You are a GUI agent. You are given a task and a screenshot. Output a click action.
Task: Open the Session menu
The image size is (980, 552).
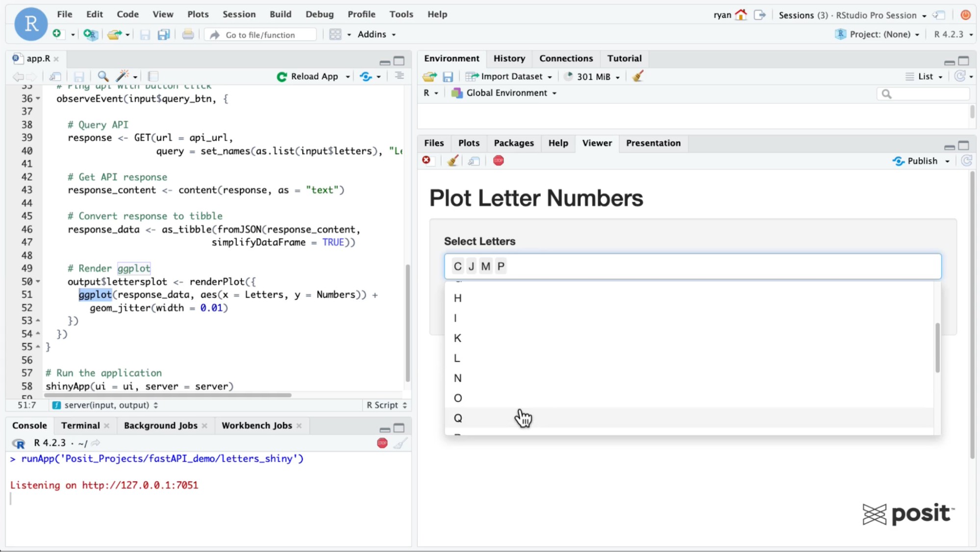(x=239, y=14)
